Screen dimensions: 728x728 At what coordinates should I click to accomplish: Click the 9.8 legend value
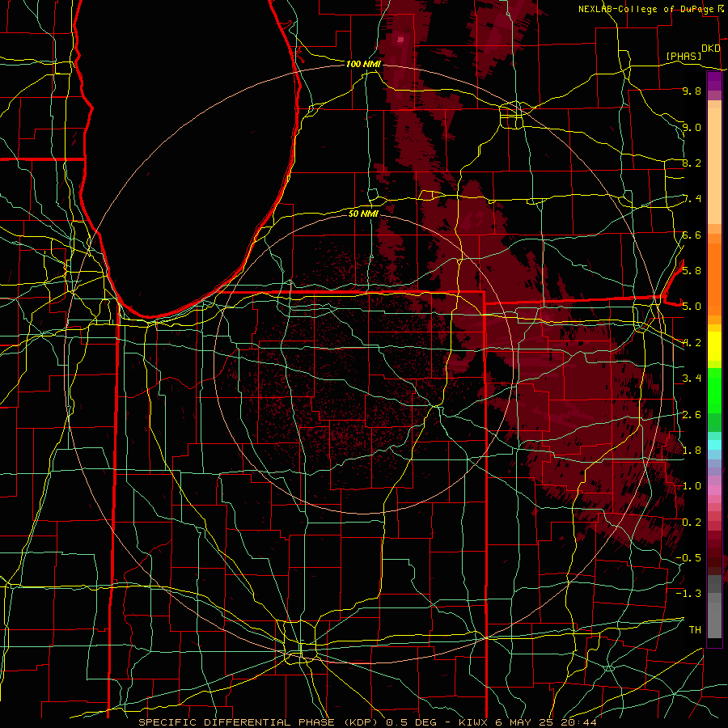coord(692,91)
